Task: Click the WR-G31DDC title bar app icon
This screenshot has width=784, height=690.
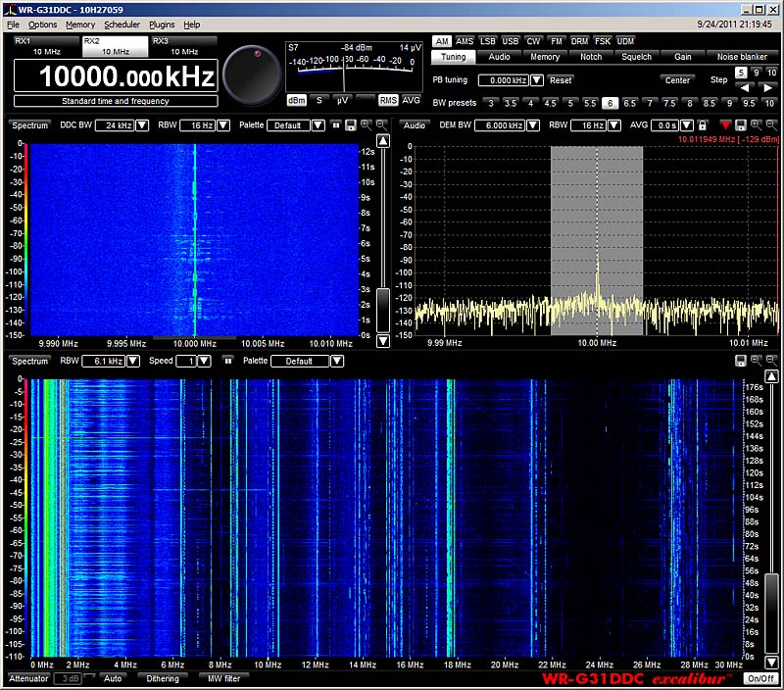Action: click(10, 10)
